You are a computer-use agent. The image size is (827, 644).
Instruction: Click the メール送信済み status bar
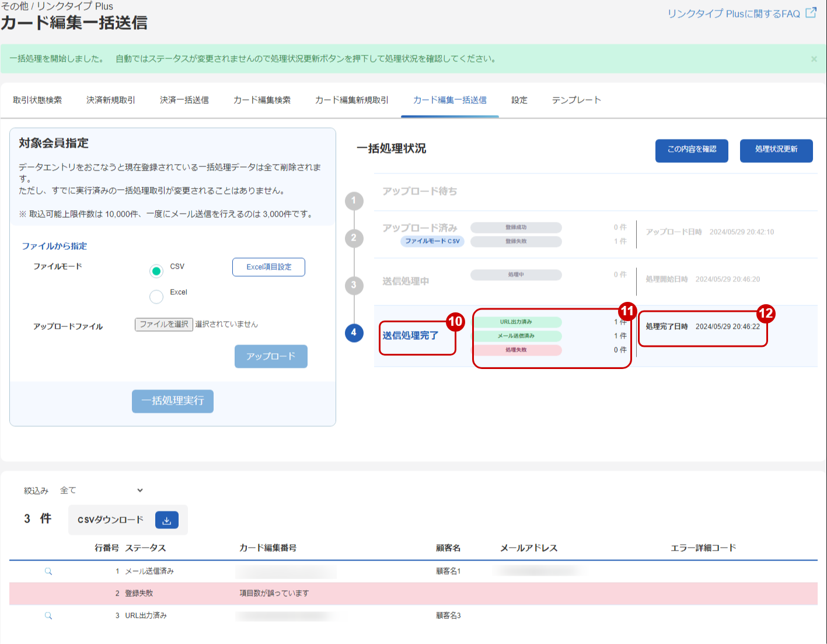click(x=517, y=336)
